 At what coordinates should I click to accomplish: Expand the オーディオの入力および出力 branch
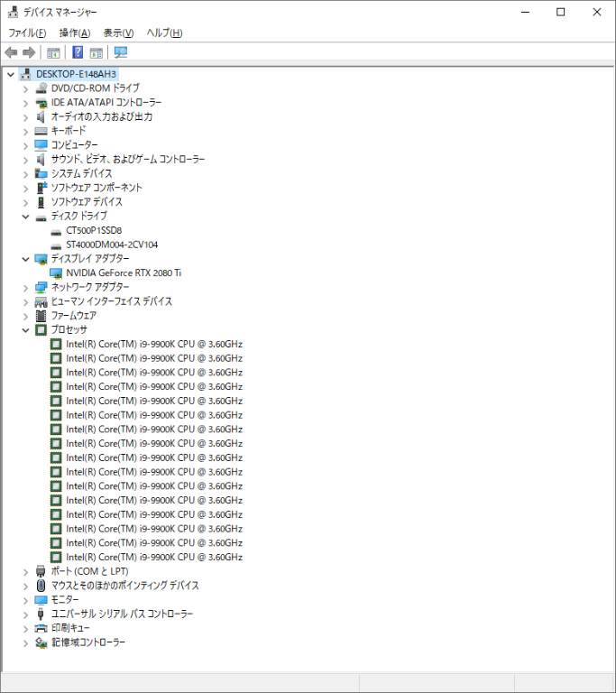(x=25, y=117)
